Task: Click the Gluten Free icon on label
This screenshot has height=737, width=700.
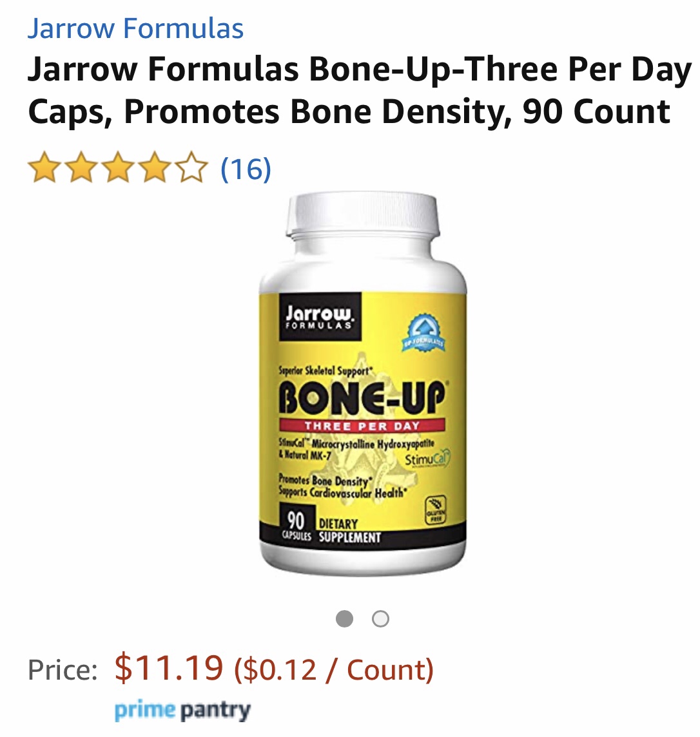Action: [436, 510]
